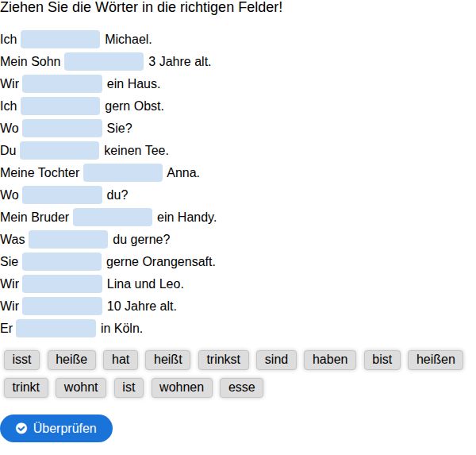
Task: Select the 'trinkst' word chip
Action: (224, 360)
